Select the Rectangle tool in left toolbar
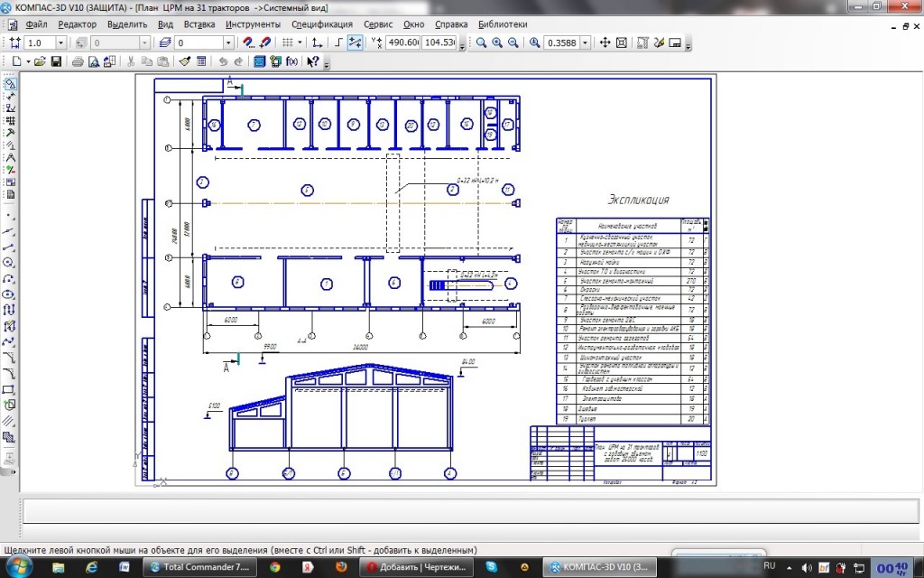Image resolution: width=924 pixels, height=578 pixels. click(9, 389)
